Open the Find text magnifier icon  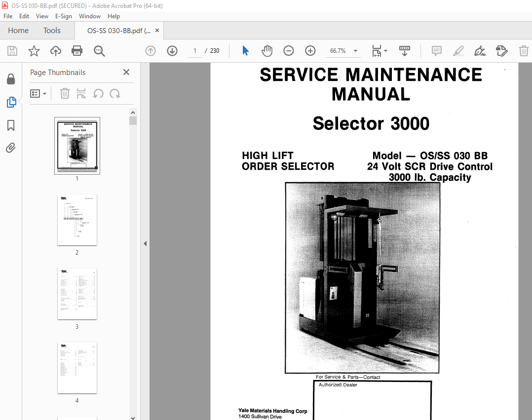coord(99,51)
